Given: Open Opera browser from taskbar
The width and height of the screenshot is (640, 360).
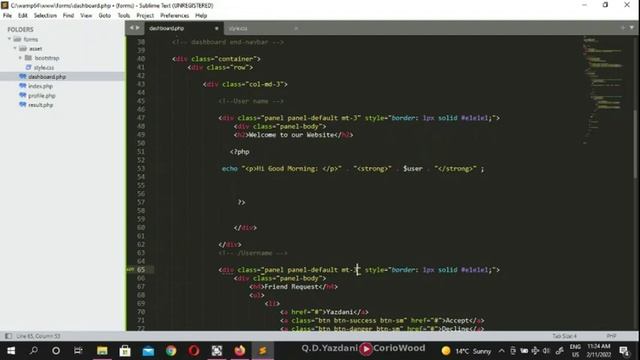Looking at the screenshot, I should point(194,351).
